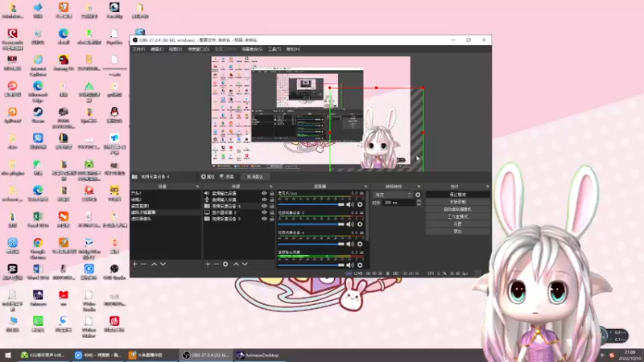Open settings gear for second mixer channel
The width and height of the screenshot is (644, 362).
360,224
